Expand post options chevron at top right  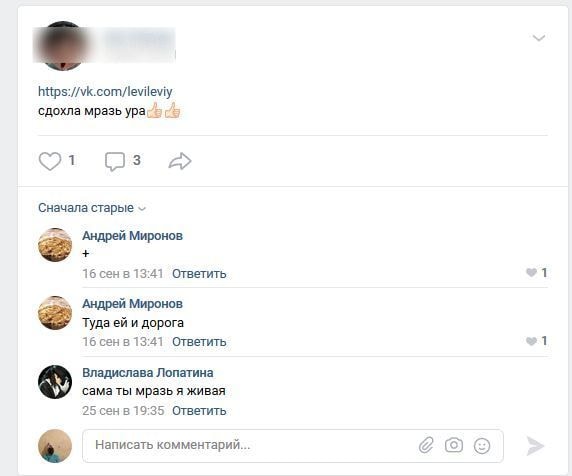click(539, 38)
